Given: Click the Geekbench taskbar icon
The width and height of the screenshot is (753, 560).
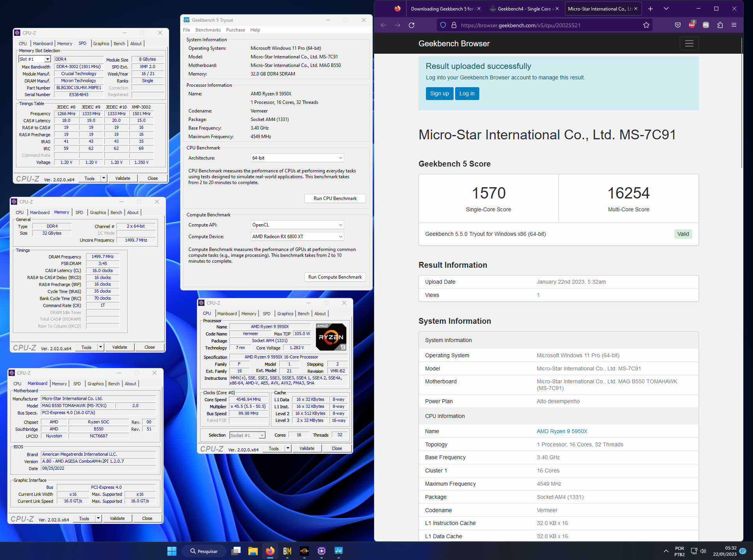Looking at the screenshot, I should click(x=339, y=551).
